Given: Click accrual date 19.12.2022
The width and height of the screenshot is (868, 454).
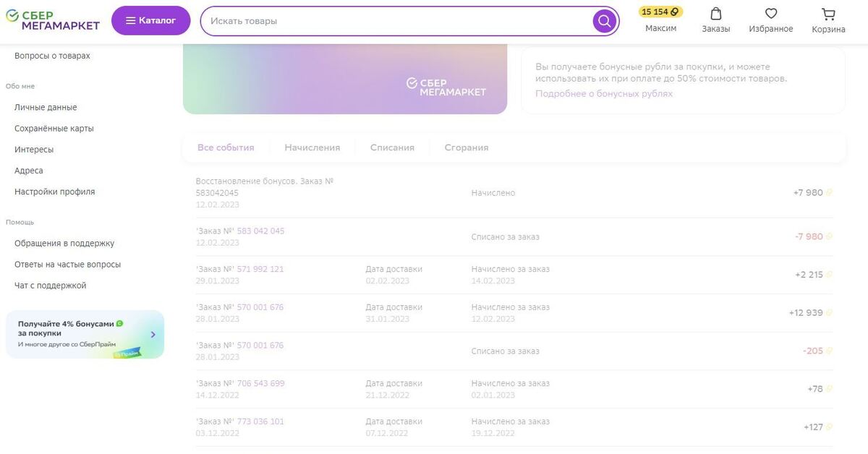Looking at the screenshot, I should pos(493,434).
